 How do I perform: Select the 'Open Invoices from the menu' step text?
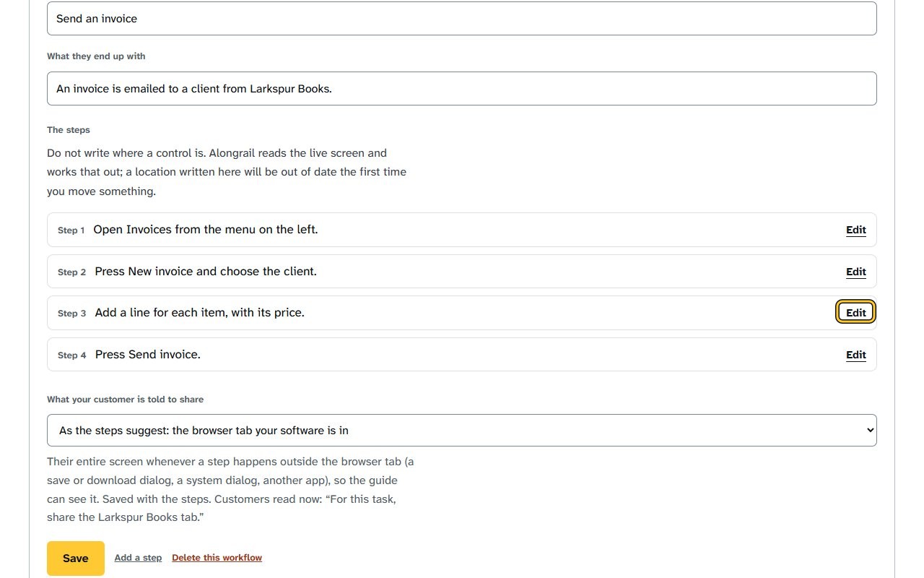(x=206, y=230)
